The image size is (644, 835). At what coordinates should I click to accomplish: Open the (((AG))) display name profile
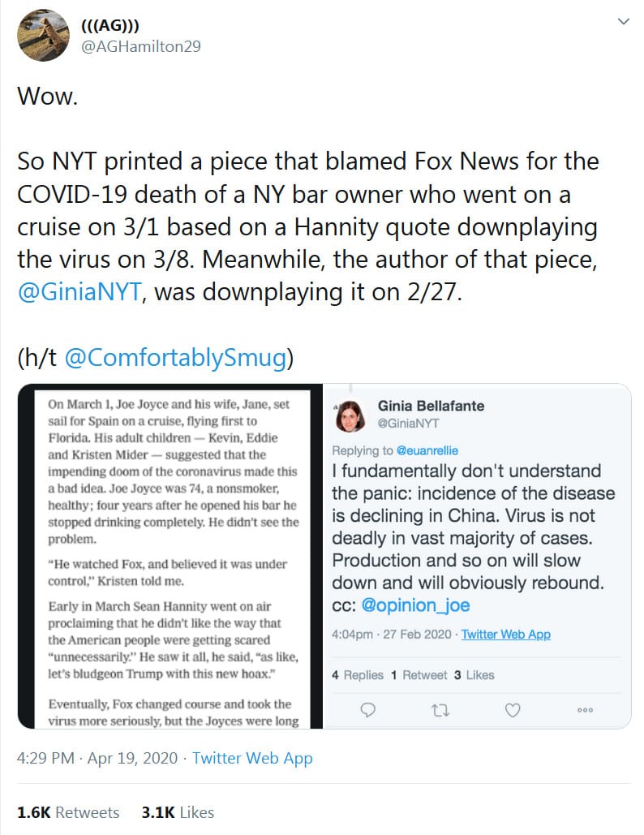click(113, 25)
